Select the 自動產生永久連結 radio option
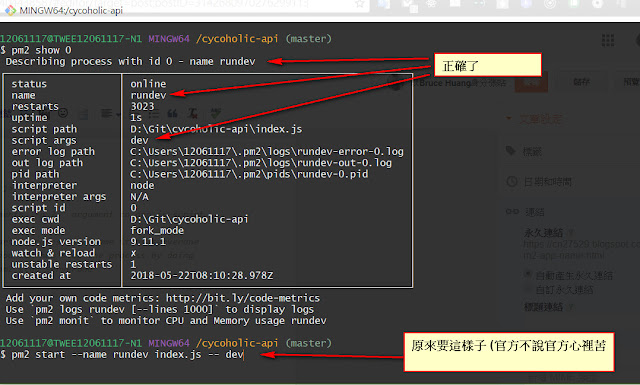The width and height of the screenshot is (640, 385). pyautogui.click(x=528, y=275)
